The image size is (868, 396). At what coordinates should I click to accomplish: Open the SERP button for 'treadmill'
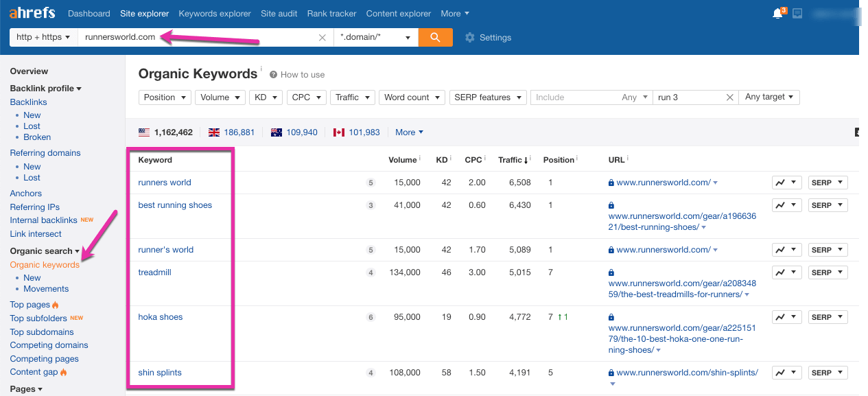[828, 272]
